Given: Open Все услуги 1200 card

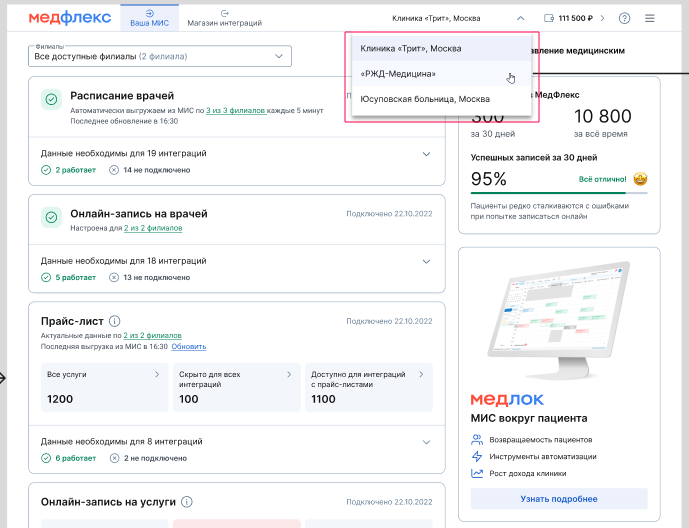Looking at the screenshot, I should point(105,387).
